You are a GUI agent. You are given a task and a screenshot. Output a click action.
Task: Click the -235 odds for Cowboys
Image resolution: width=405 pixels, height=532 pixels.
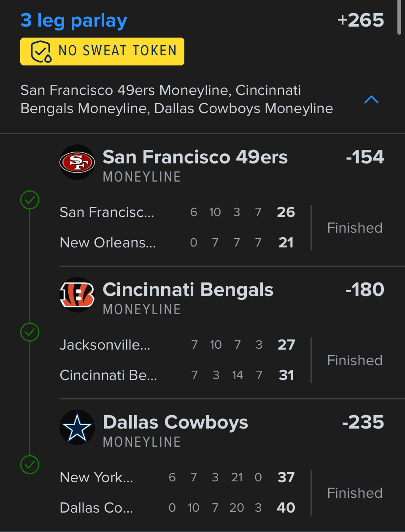coord(363,422)
